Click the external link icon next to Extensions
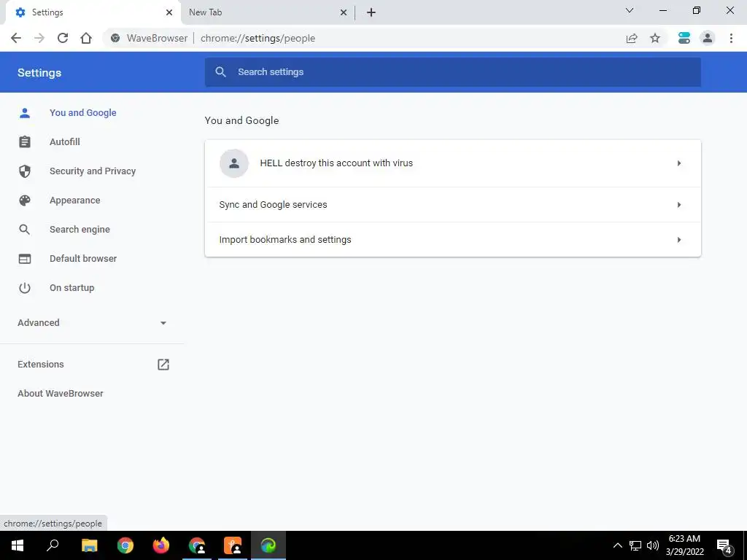This screenshot has height=560, width=747. click(163, 365)
